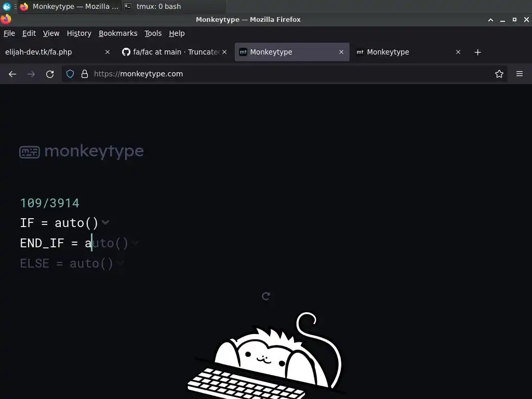Close the second Monkeytype tab
This screenshot has height=399, width=532.
[458, 52]
